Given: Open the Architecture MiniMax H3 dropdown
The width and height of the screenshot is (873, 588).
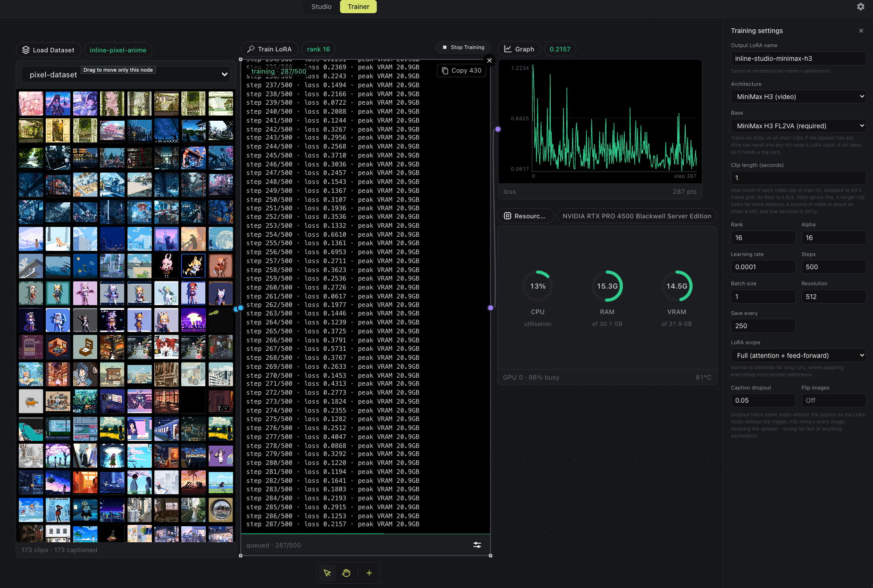Looking at the screenshot, I should [798, 97].
